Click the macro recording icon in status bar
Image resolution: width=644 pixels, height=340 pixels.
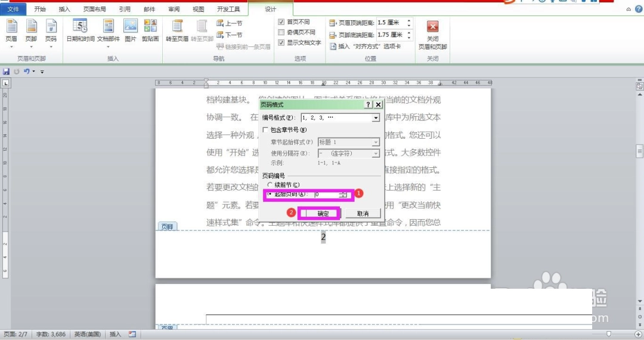coord(132,334)
